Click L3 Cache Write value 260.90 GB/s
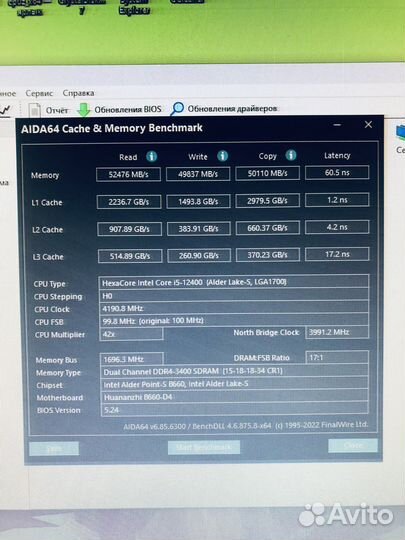 pyautogui.click(x=199, y=256)
